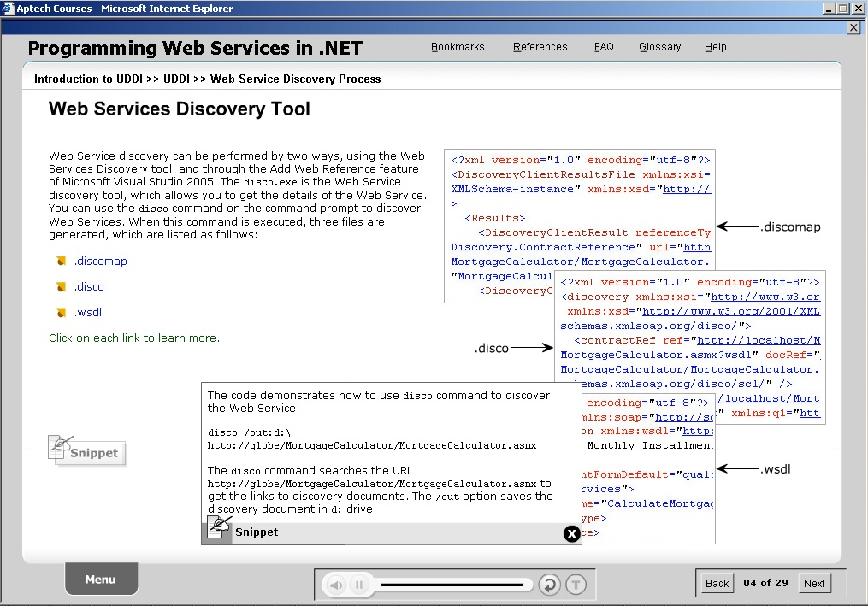Click the bullet icon beside .wsdl

(62, 313)
